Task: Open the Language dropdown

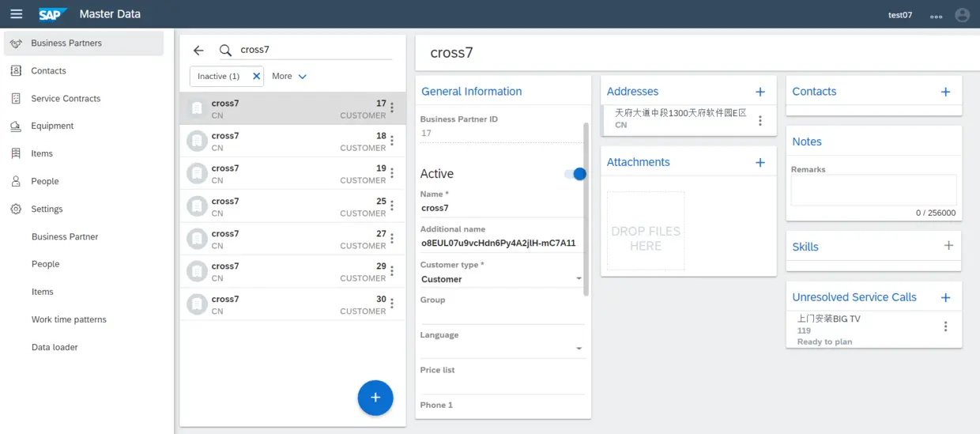Action: tap(501, 349)
